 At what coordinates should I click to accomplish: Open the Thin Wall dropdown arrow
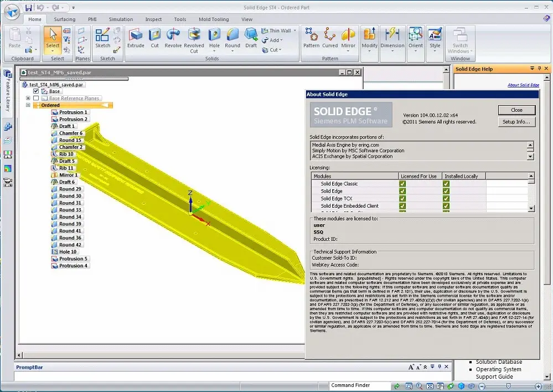295,30
